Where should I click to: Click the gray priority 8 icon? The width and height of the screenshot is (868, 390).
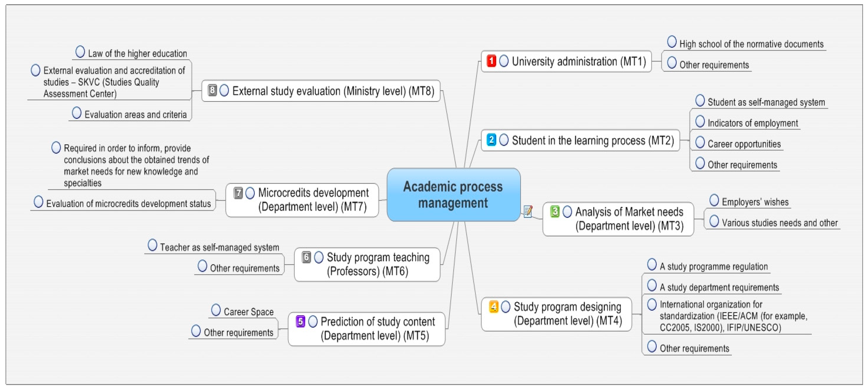[x=212, y=90]
